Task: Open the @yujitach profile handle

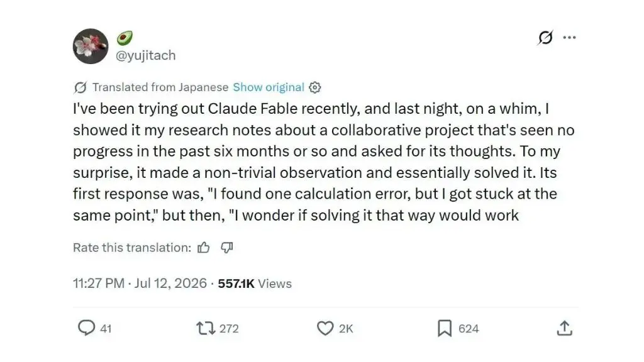Action: tap(146, 55)
